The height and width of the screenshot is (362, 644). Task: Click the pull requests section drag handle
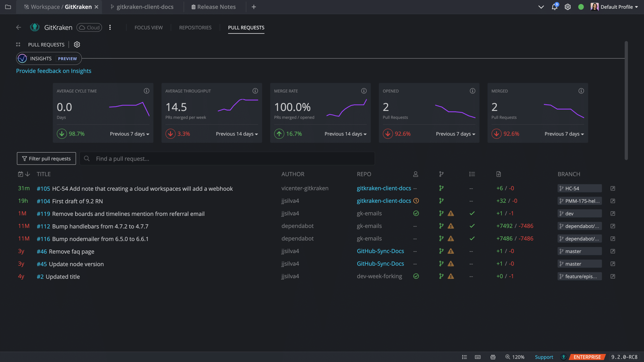pyautogui.click(x=18, y=45)
